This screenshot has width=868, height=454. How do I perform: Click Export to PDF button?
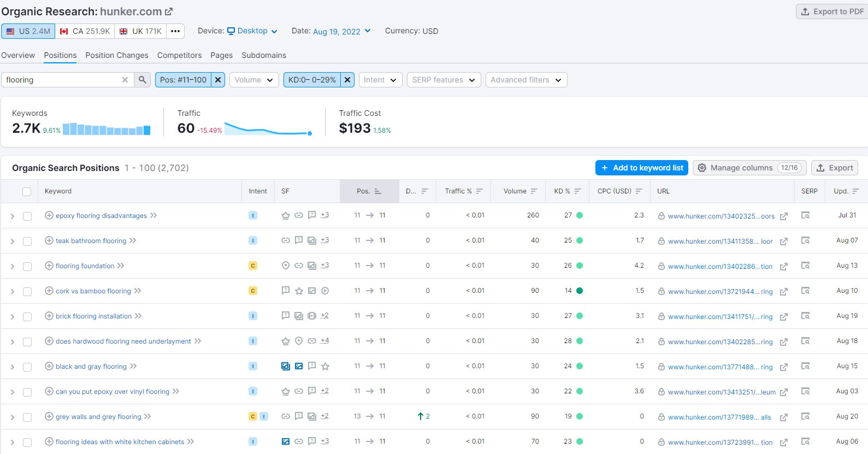pyautogui.click(x=832, y=11)
